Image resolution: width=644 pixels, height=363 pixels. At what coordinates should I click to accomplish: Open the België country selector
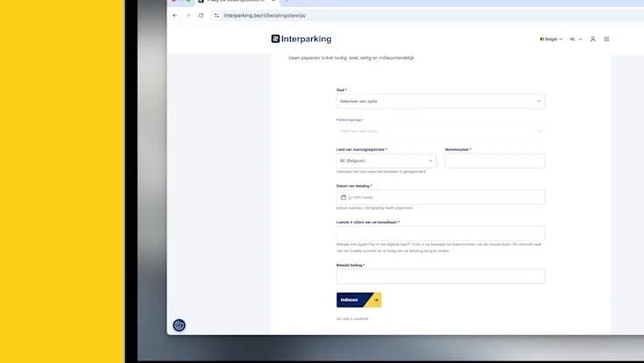[551, 39]
